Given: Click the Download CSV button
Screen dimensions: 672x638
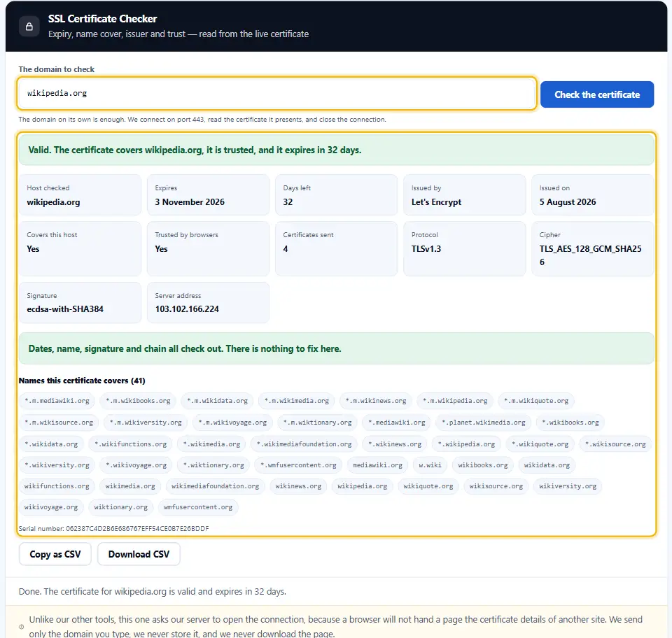Looking at the screenshot, I should pos(139,554).
